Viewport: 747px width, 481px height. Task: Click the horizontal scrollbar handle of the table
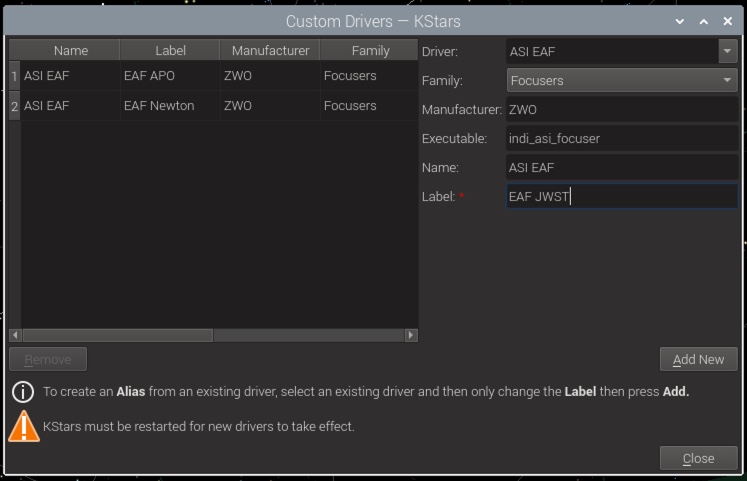(118, 335)
